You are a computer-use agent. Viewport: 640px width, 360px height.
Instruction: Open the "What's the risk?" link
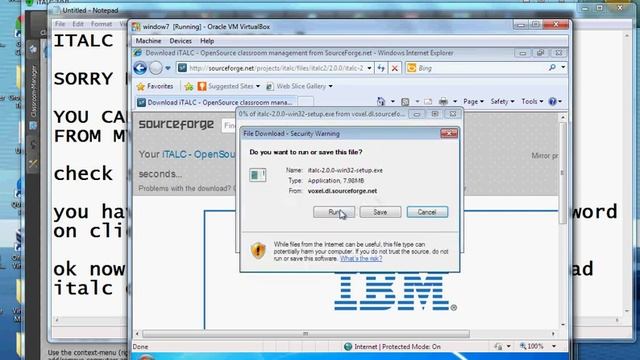click(x=361, y=259)
